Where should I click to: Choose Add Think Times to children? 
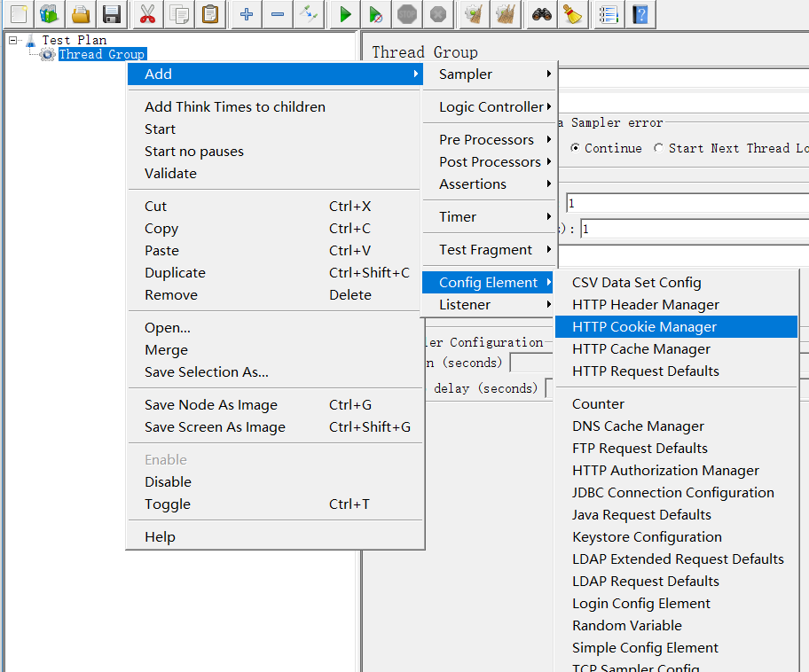point(275,106)
